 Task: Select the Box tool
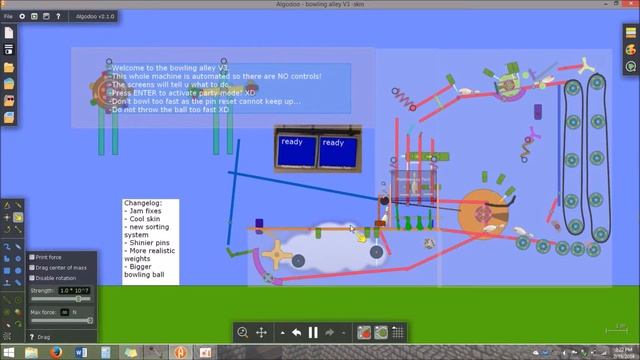click(7, 271)
